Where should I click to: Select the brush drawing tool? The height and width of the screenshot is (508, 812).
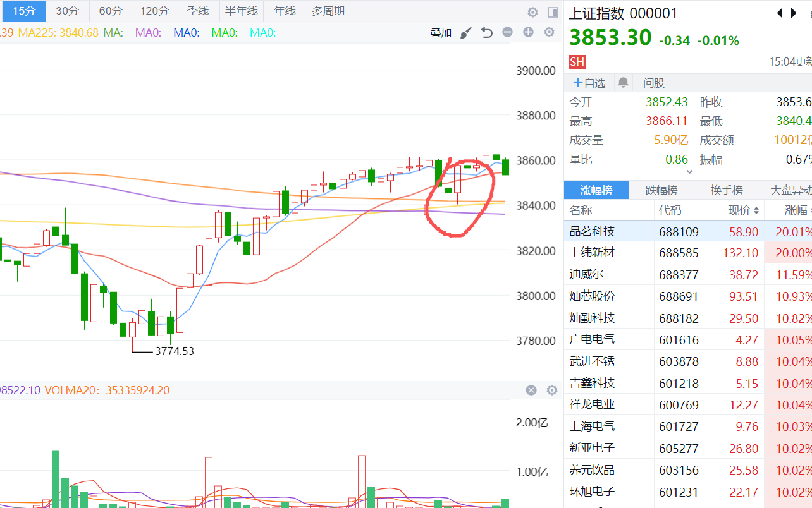point(465,33)
